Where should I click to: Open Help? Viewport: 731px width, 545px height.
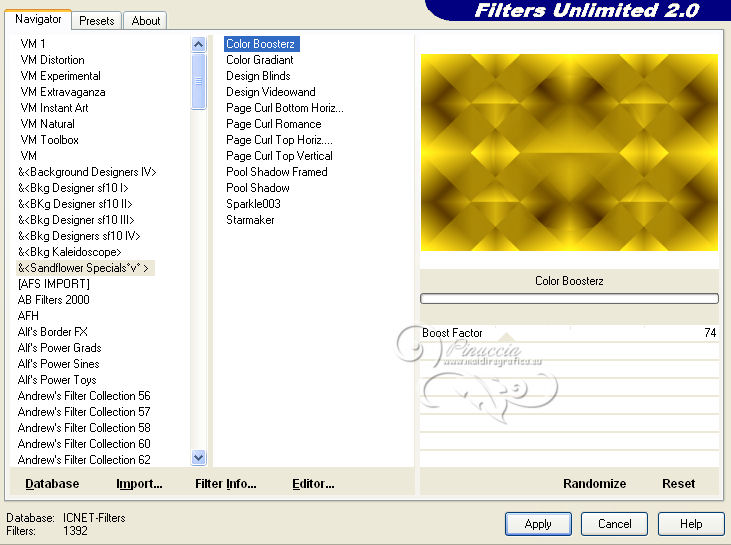tap(691, 524)
